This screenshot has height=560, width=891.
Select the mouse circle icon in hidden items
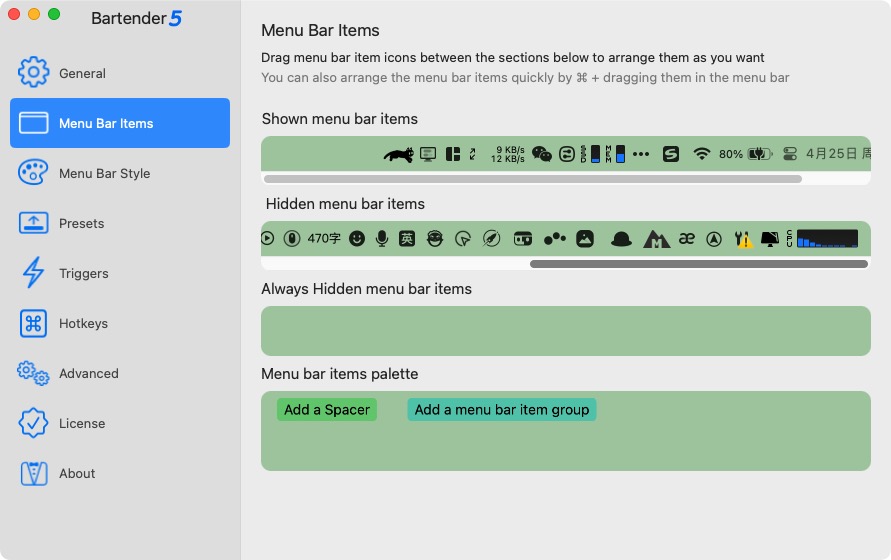pos(292,239)
